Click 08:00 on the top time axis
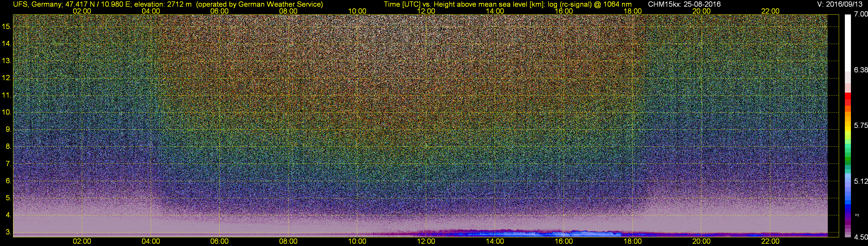This screenshot has width=868, height=246. pos(288,11)
